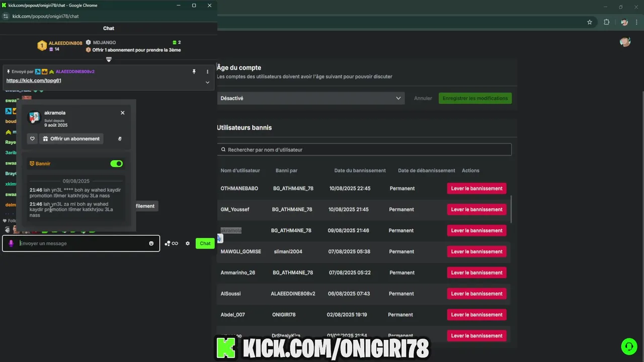Focus Rechercher par nom d'utilisateur search field
The image size is (644, 362).
(x=365, y=150)
